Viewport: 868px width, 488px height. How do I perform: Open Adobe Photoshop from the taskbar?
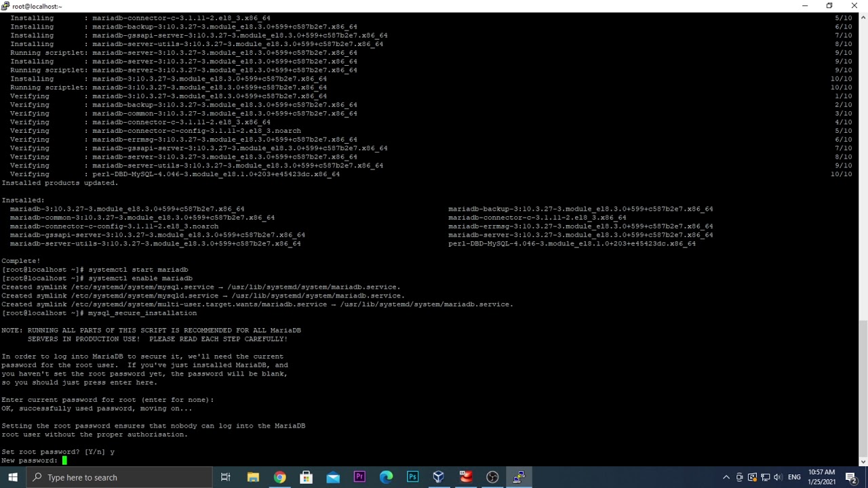tap(412, 477)
